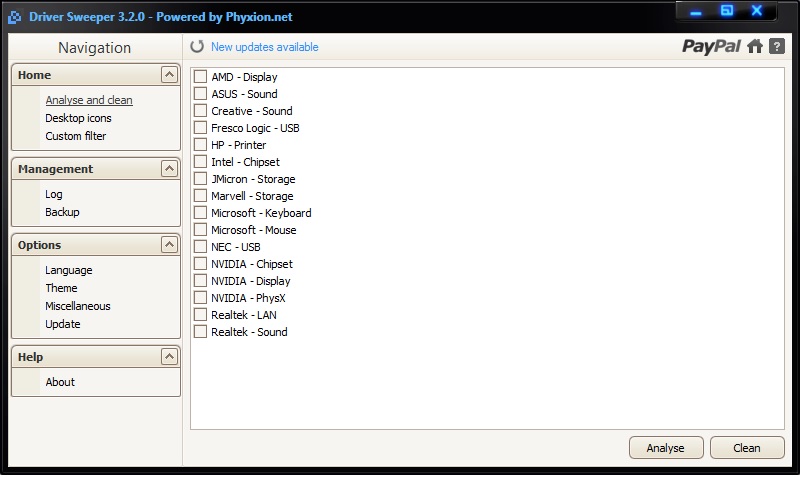Open the Update options page
The image size is (801, 477).
click(x=62, y=324)
